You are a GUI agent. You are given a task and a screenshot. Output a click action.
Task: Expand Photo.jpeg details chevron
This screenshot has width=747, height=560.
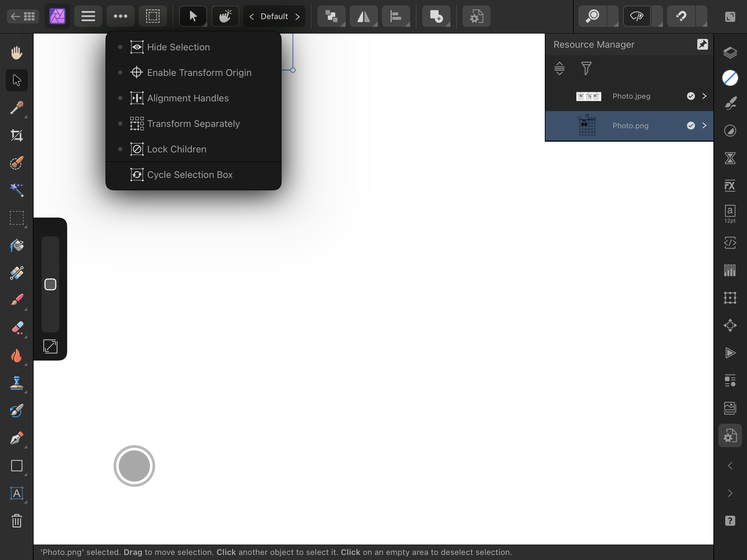tap(704, 96)
